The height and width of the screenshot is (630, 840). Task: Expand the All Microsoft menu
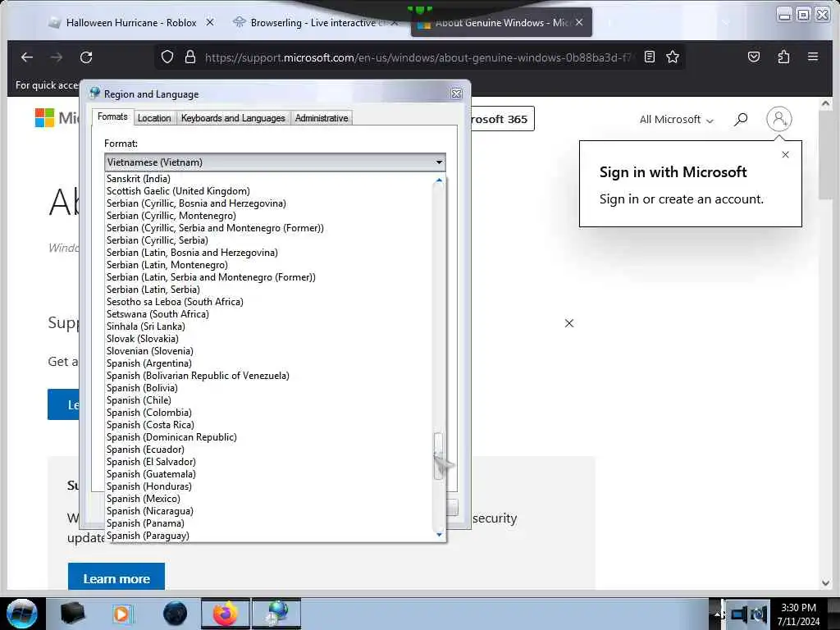[676, 120]
